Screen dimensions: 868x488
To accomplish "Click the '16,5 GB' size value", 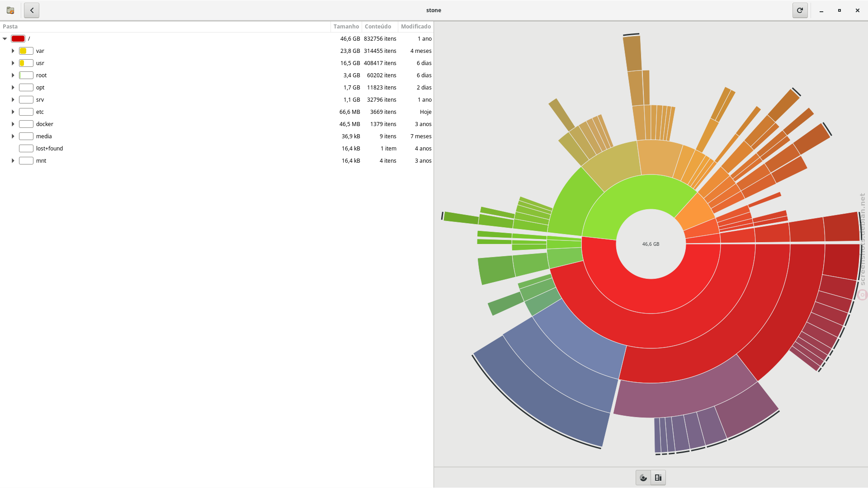I will point(350,63).
